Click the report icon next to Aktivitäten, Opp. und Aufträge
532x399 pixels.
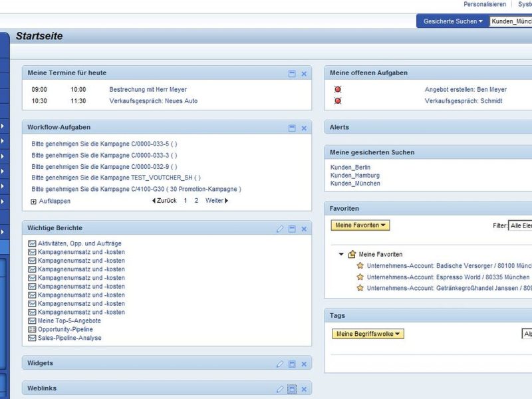pyautogui.click(x=32, y=243)
